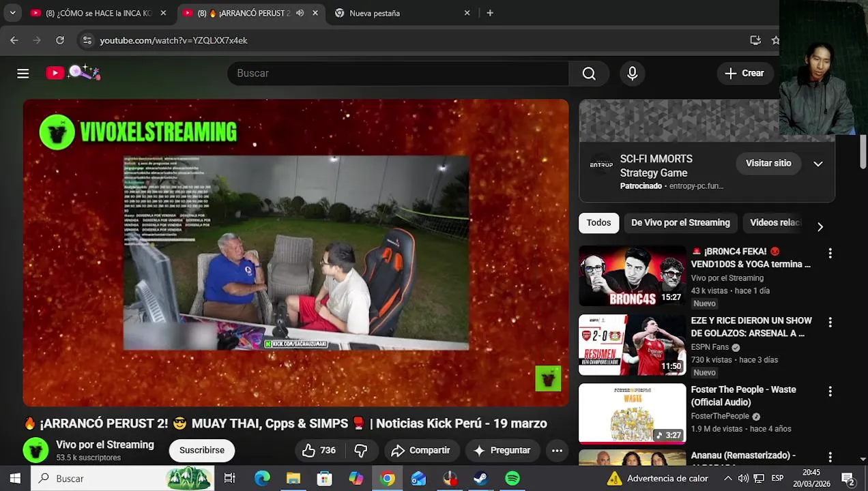Bookmark this page with the star

pos(775,40)
